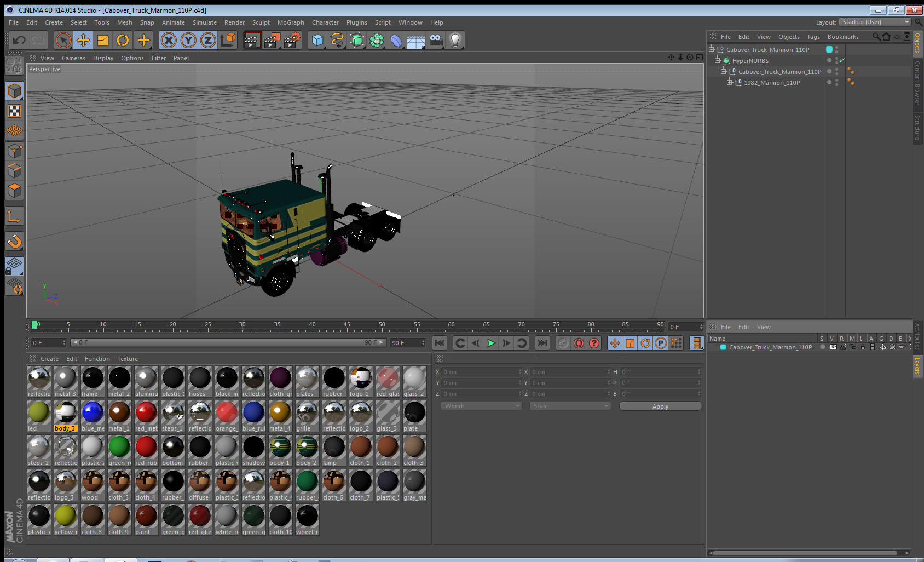Click the Apply button
924x562 pixels.
[660, 406]
